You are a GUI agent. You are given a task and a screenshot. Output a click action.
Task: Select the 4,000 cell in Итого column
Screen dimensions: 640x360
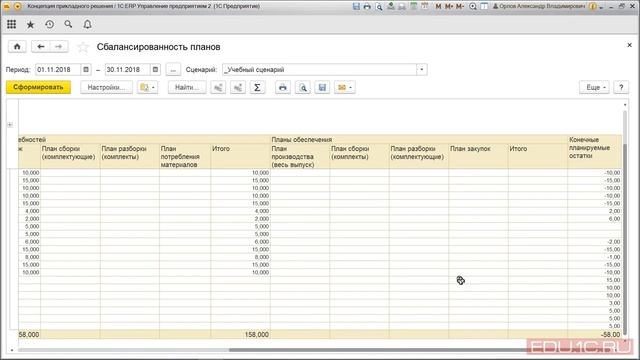(240, 211)
